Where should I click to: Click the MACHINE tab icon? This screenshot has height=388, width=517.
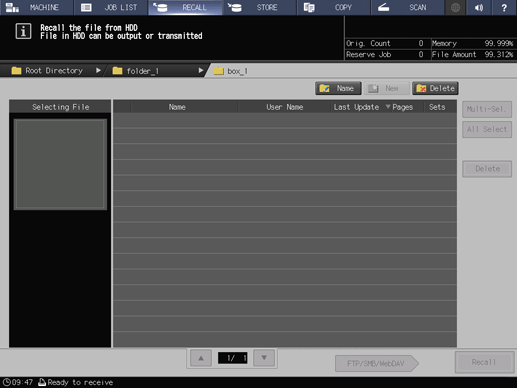pyautogui.click(x=12, y=7)
